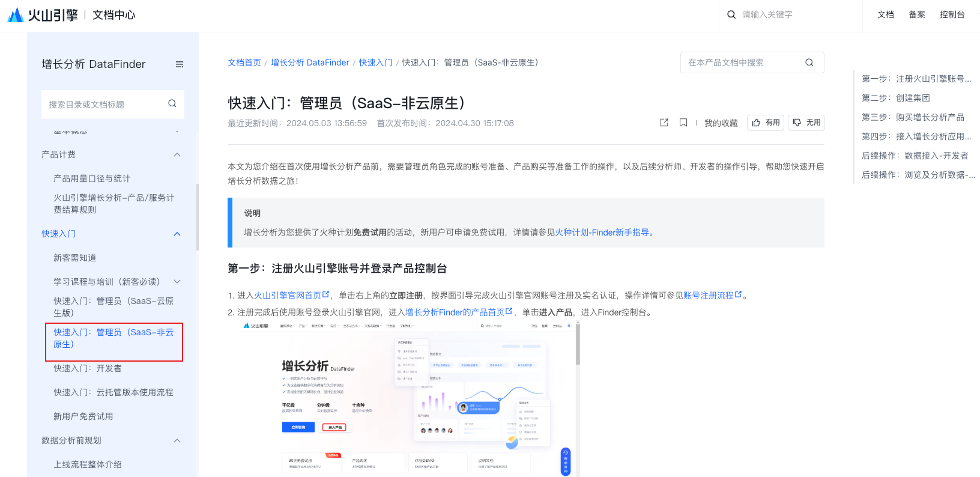This screenshot has height=477, width=980.
Task: Open 备案 in the top navigation
Action: tap(917, 14)
